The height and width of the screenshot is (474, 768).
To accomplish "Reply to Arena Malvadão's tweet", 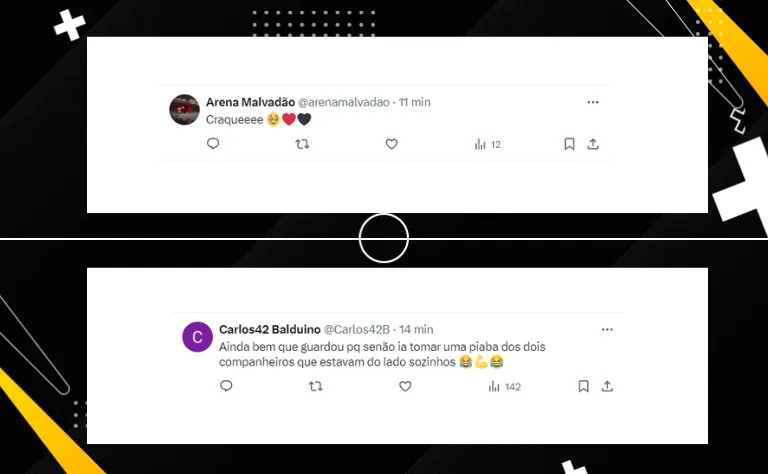I will click(x=213, y=144).
